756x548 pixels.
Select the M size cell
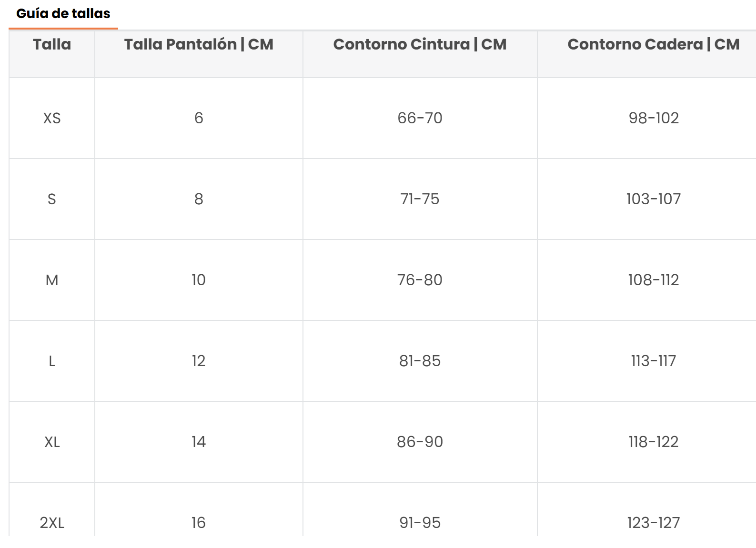(52, 280)
